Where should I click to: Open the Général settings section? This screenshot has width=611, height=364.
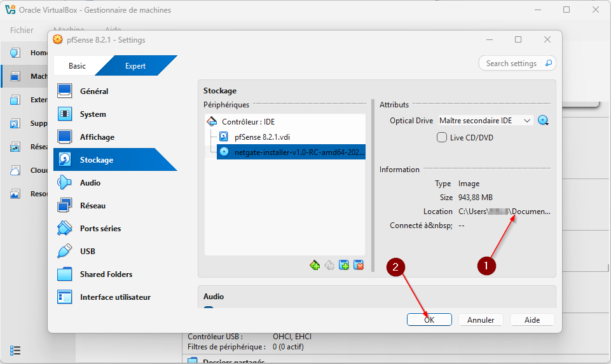[93, 91]
